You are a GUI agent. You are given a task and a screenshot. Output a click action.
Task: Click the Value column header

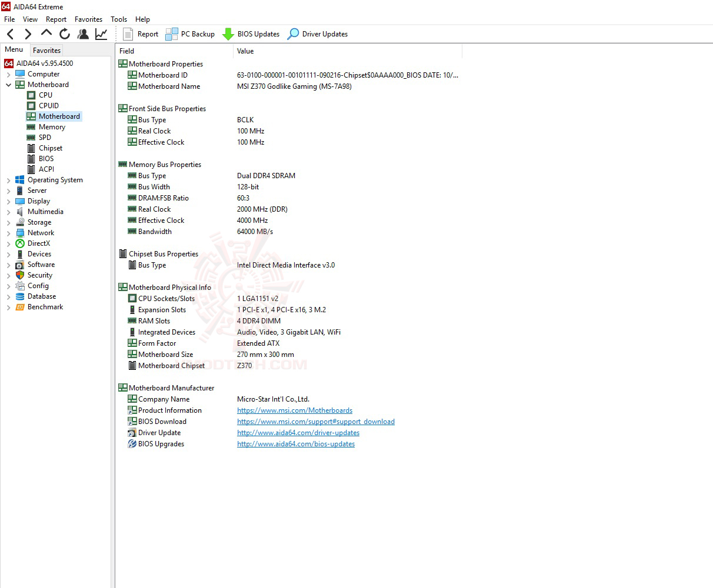[348, 51]
